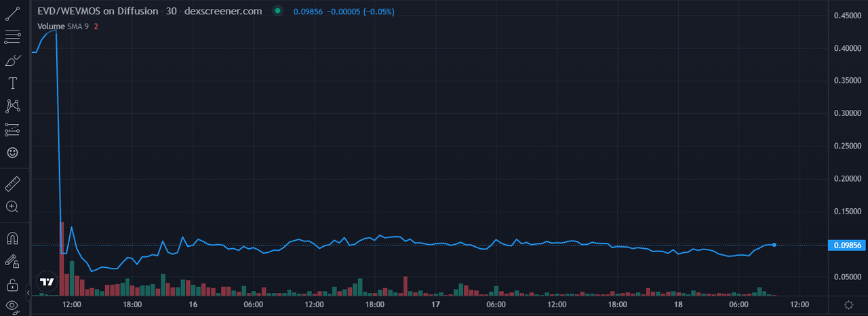This screenshot has height=316, width=868.
Task: Click the current price label 0.09856
Action: [848, 245]
